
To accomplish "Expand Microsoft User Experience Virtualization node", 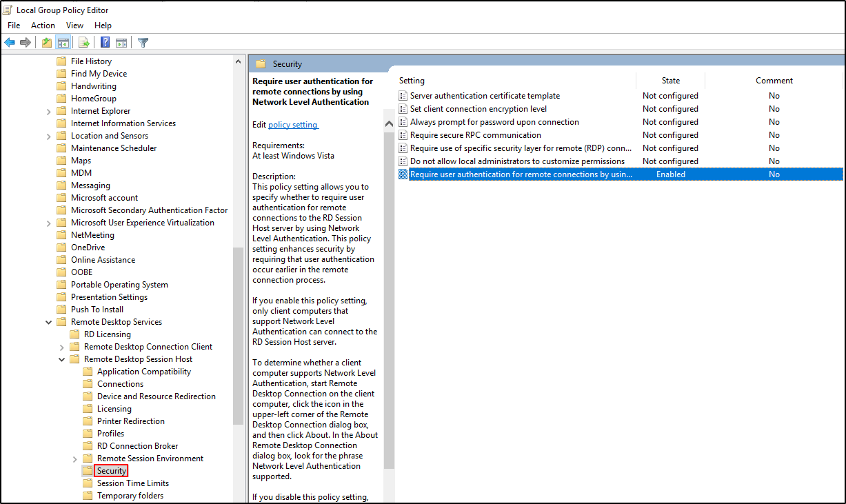I will [x=48, y=223].
